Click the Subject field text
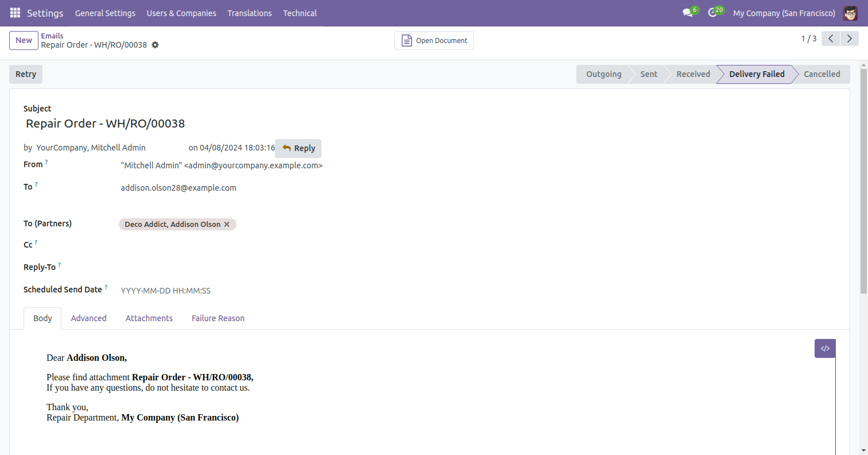The height and width of the screenshot is (455, 868). [x=105, y=124]
